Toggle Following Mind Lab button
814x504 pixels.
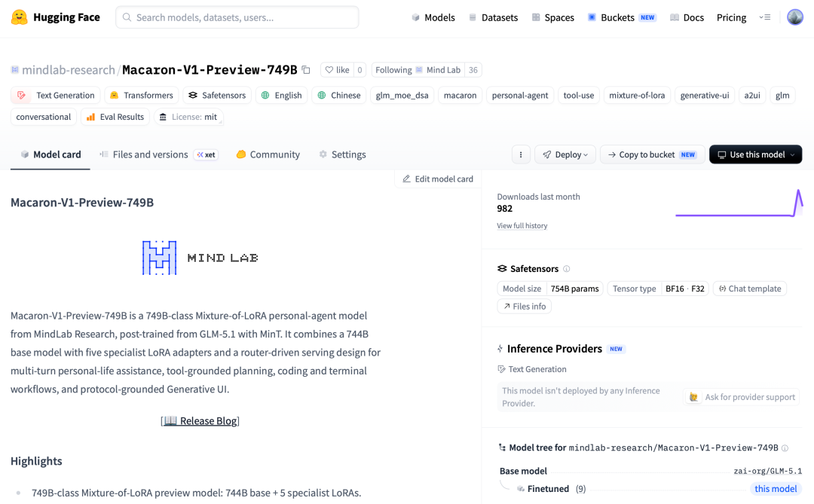coord(418,69)
